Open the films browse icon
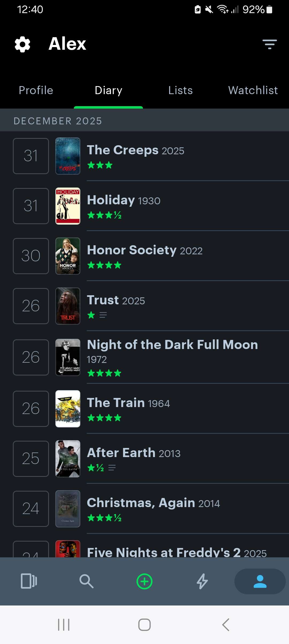Image resolution: width=289 pixels, height=644 pixels. 29,581
